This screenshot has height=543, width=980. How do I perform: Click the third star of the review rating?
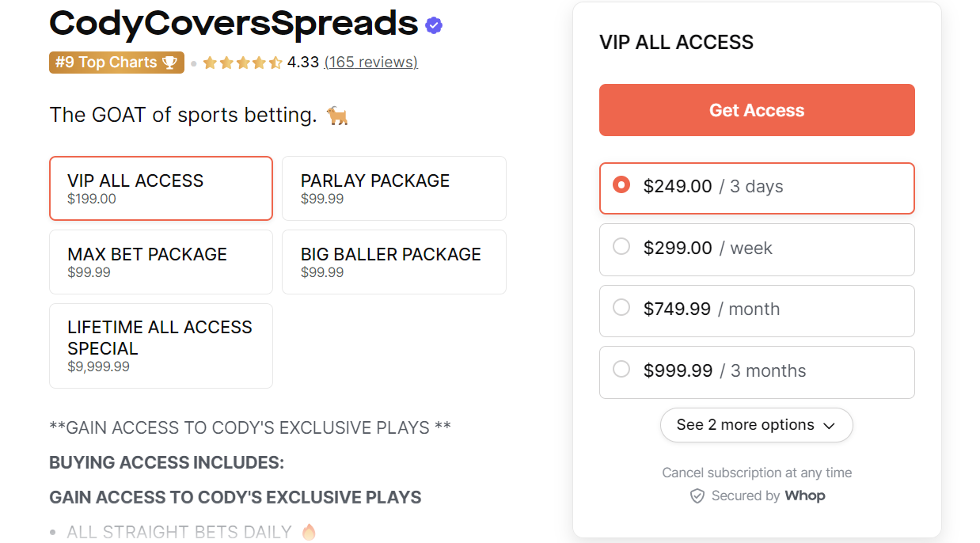241,62
